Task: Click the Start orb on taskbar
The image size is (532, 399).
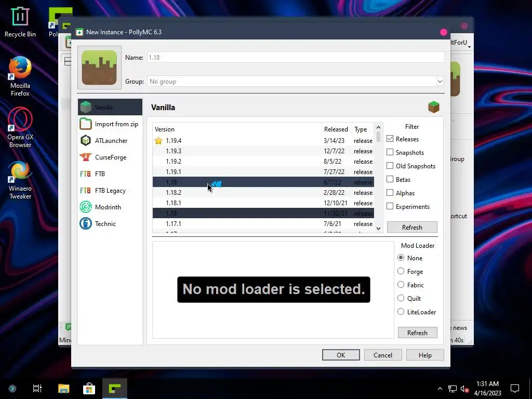Action: pos(12,389)
